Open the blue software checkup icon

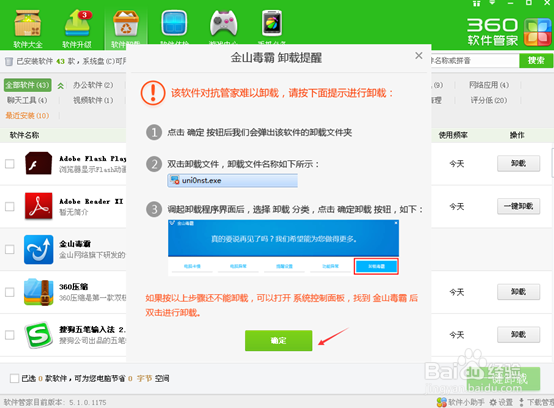174,23
